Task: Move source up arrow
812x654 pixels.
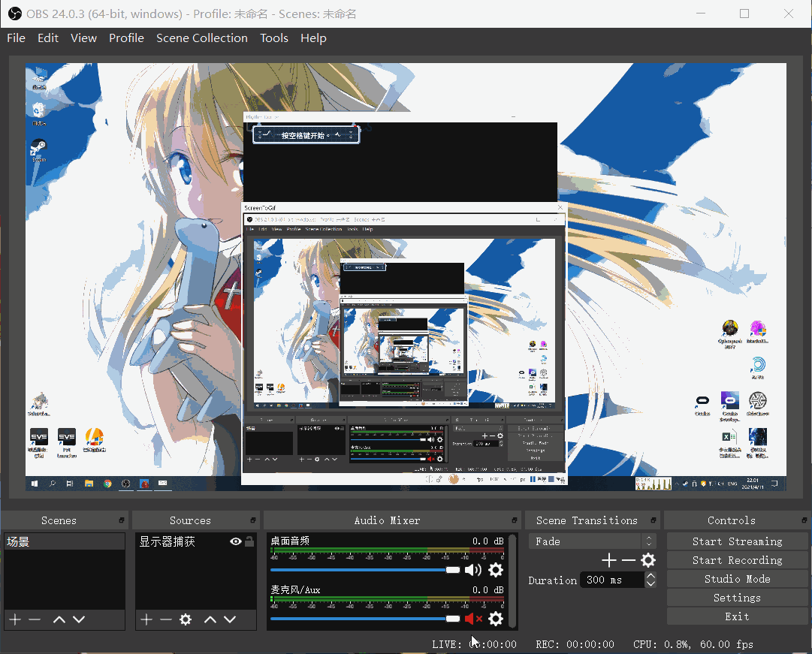Action: (x=210, y=619)
